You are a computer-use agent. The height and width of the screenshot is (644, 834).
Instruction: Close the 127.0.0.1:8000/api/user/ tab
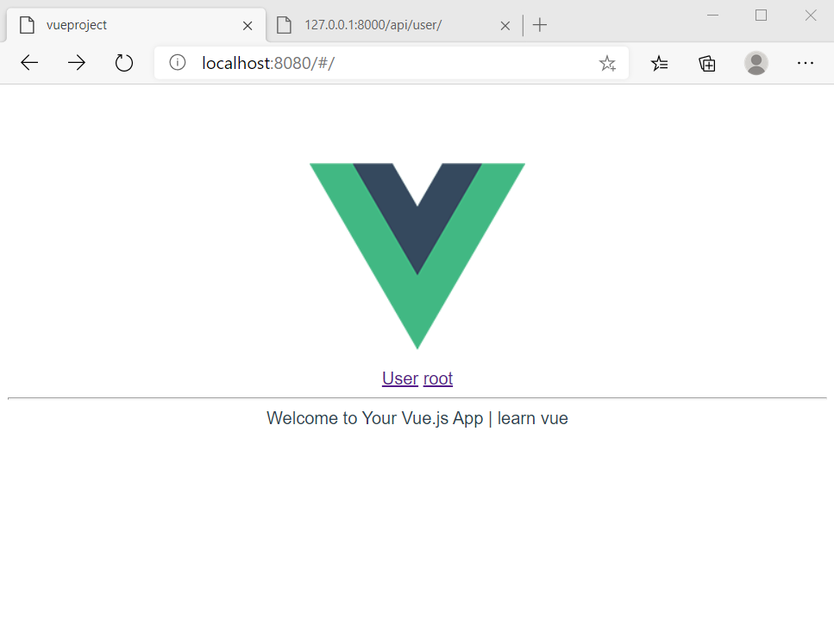[505, 26]
